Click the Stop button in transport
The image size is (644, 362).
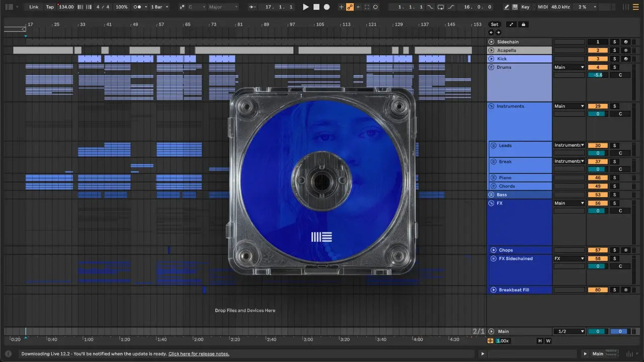point(316,7)
